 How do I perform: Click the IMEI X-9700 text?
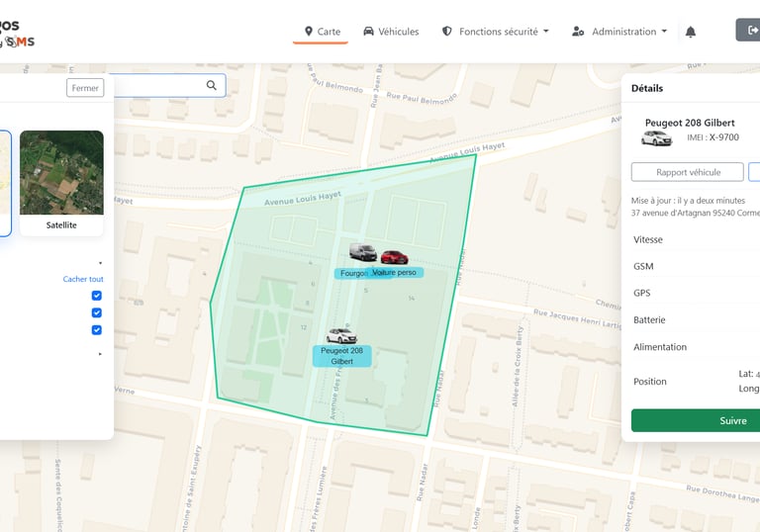(712, 137)
